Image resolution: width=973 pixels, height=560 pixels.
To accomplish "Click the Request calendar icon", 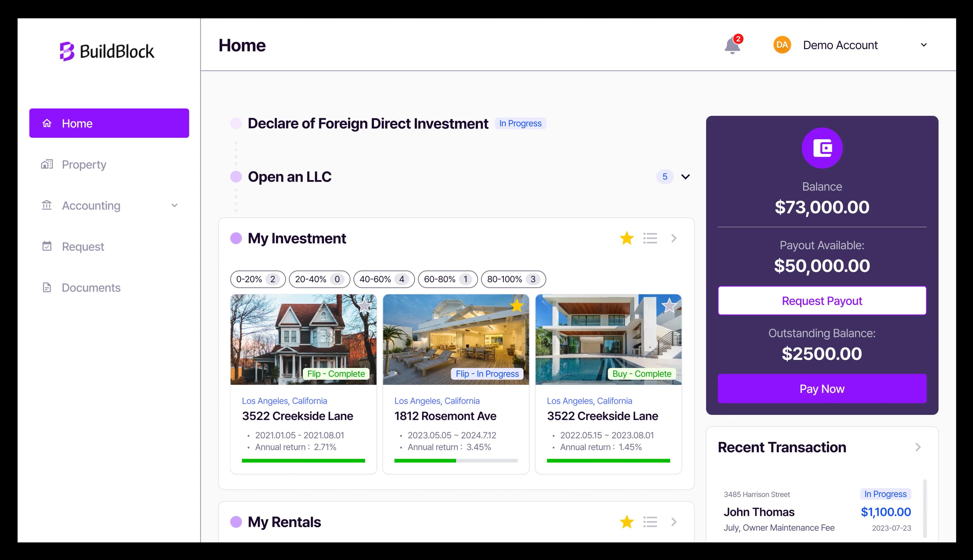I will point(47,246).
